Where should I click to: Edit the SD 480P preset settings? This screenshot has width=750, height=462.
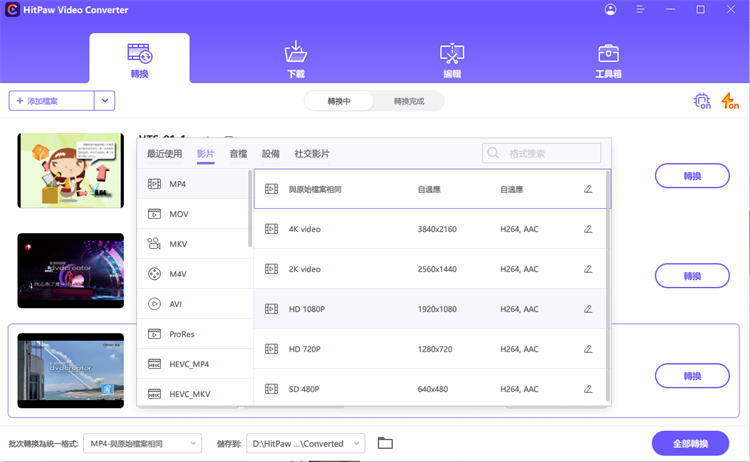click(588, 389)
